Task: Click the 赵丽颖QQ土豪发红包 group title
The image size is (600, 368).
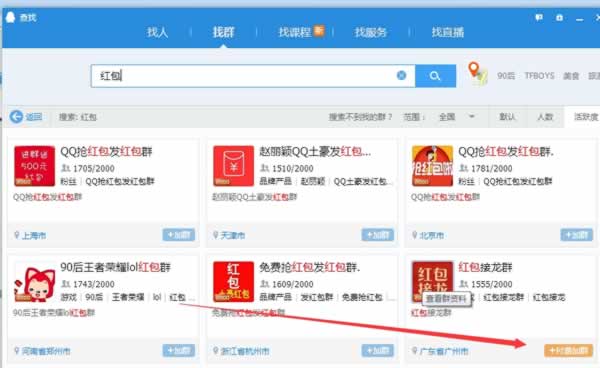Action: 315,152
